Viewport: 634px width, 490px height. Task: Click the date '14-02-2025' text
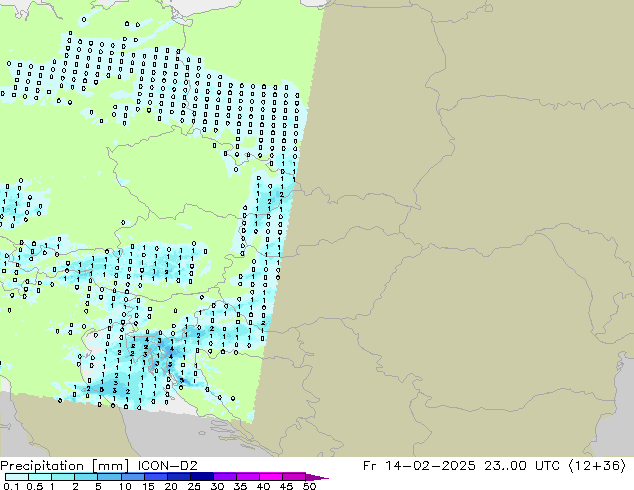430,465
